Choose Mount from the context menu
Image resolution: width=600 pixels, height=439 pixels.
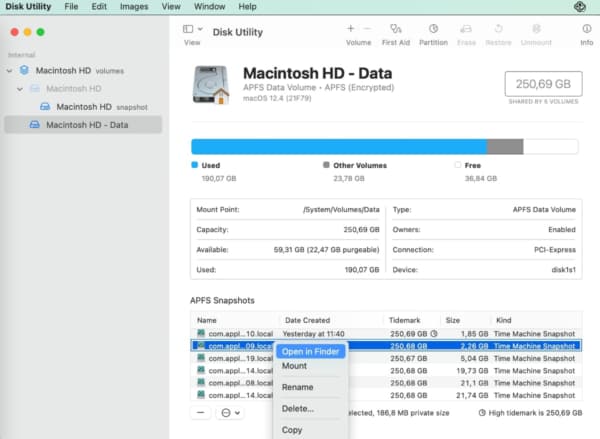click(x=311, y=366)
